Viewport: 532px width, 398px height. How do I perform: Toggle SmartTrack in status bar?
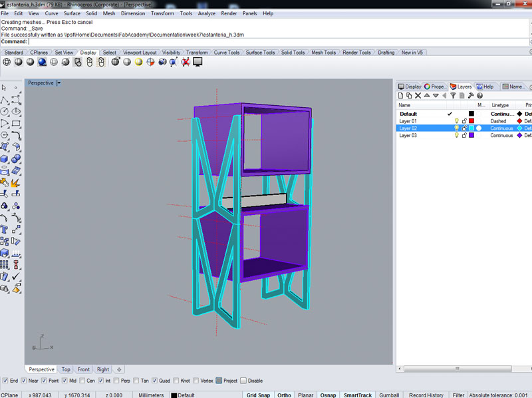(x=358, y=395)
